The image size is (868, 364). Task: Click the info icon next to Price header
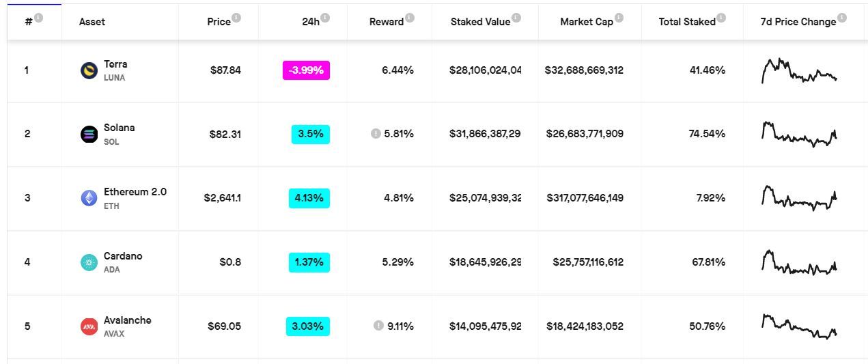pyautogui.click(x=236, y=18)
